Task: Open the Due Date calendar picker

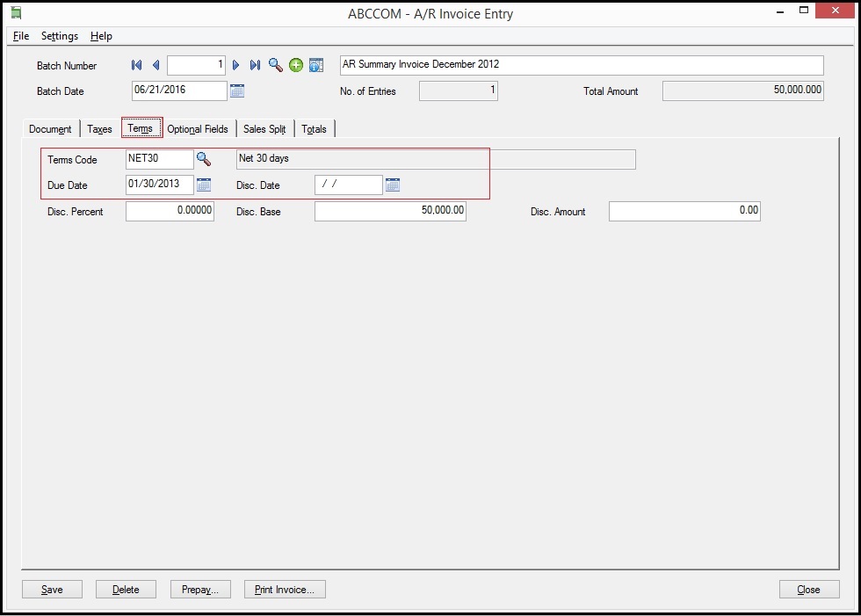Action: coord(204,185)
